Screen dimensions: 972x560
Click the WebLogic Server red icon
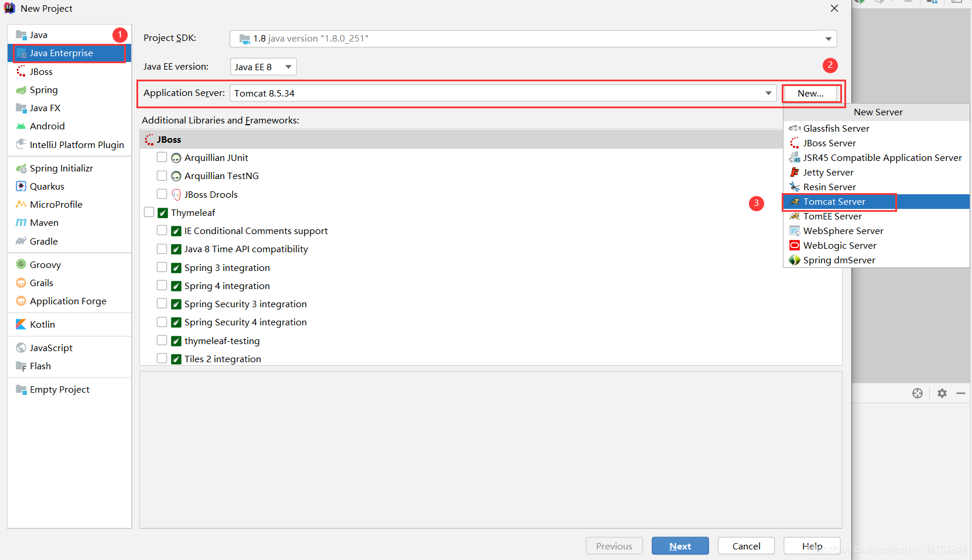(795, 245)
